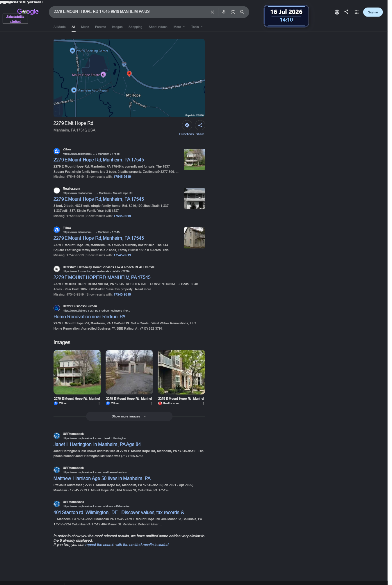Image resolution: width=392 pixels, height=585 pixels.
Task: Click the Realtor.com site favicon
Action: pos(57,191)
